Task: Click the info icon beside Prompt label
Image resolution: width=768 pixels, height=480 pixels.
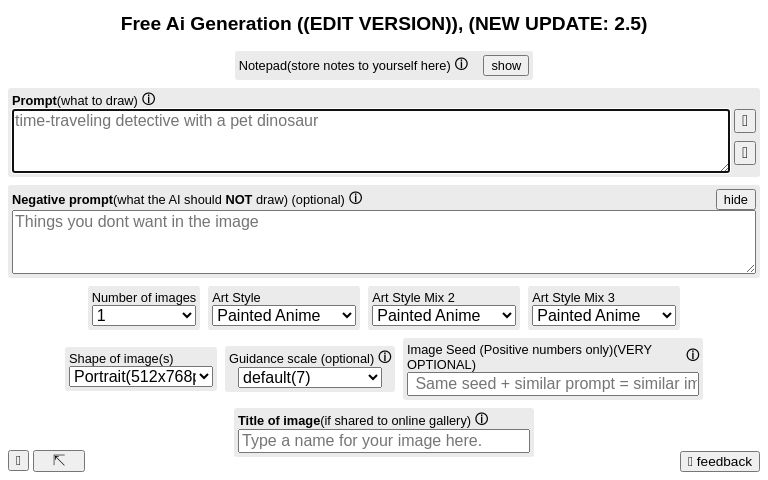Action: coord(148,99)
